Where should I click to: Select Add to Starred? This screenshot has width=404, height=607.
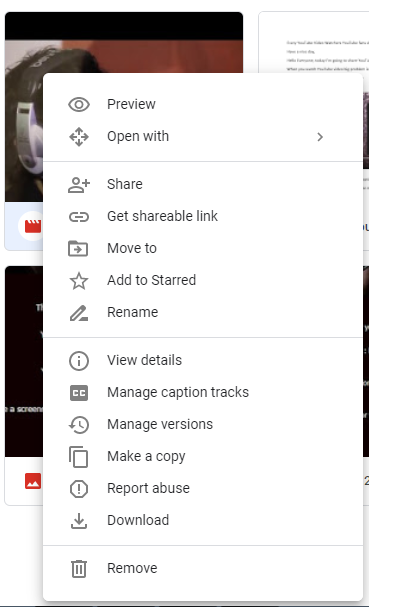(x=203, y=280)
